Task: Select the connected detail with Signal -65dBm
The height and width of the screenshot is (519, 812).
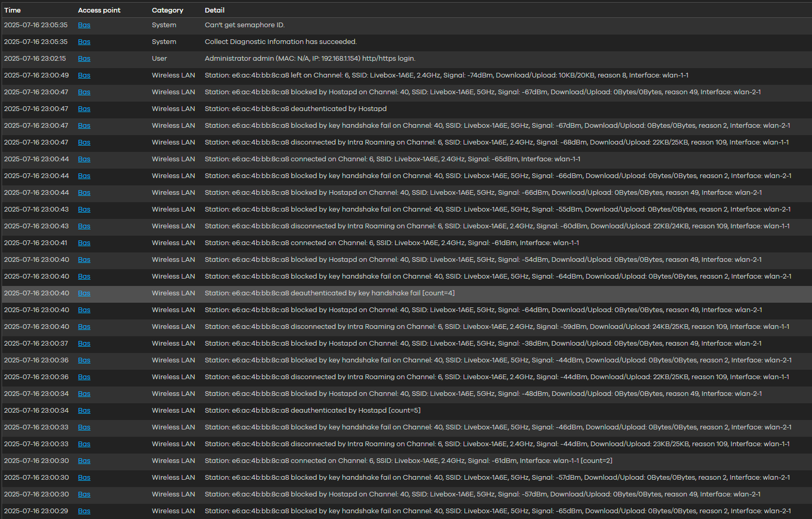Action: [392, 159]
